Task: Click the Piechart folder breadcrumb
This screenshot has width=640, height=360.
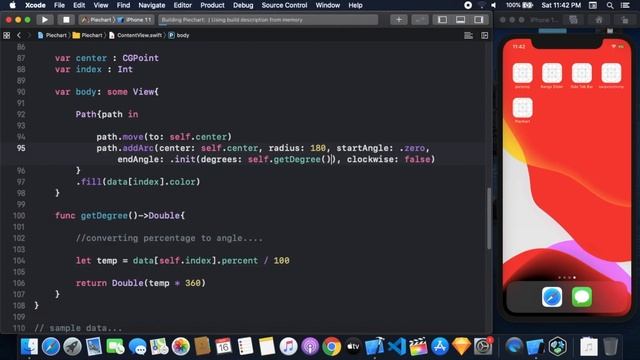Action: [87, 36]
